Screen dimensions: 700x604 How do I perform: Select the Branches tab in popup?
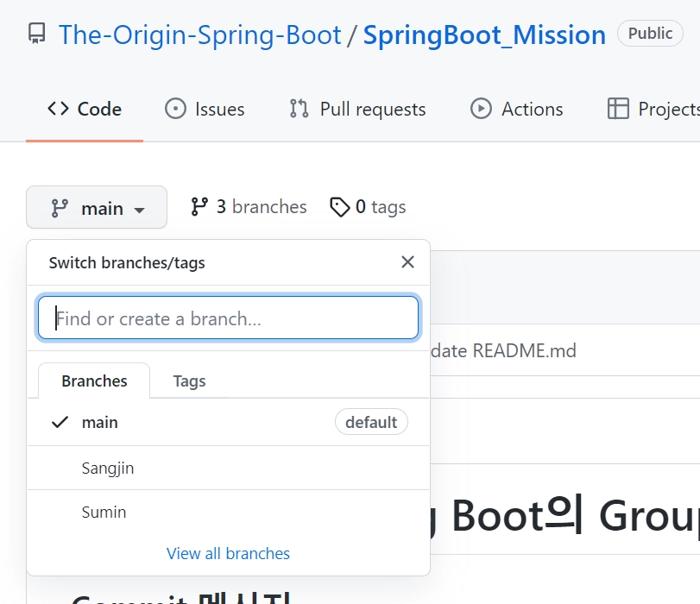click(x=94, y=381)
